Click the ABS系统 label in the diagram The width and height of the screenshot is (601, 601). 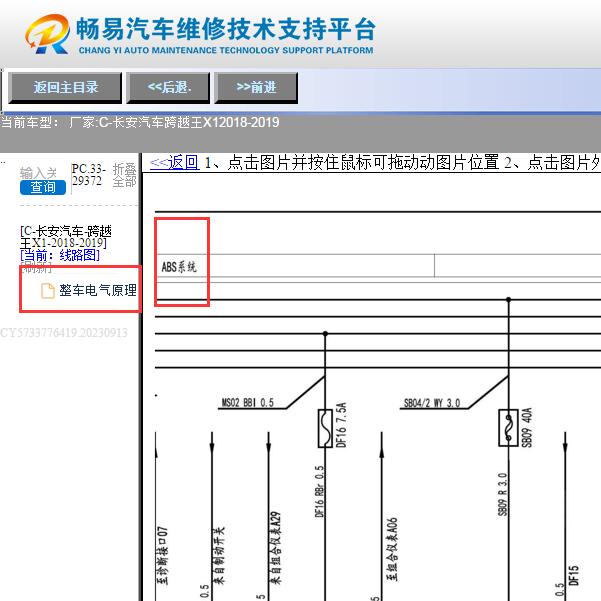[179, 267]
